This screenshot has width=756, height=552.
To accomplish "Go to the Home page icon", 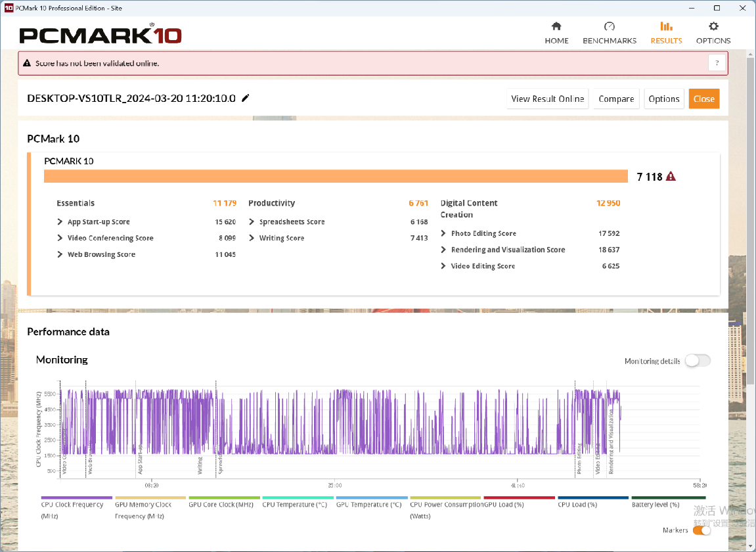I will [556, 26].
